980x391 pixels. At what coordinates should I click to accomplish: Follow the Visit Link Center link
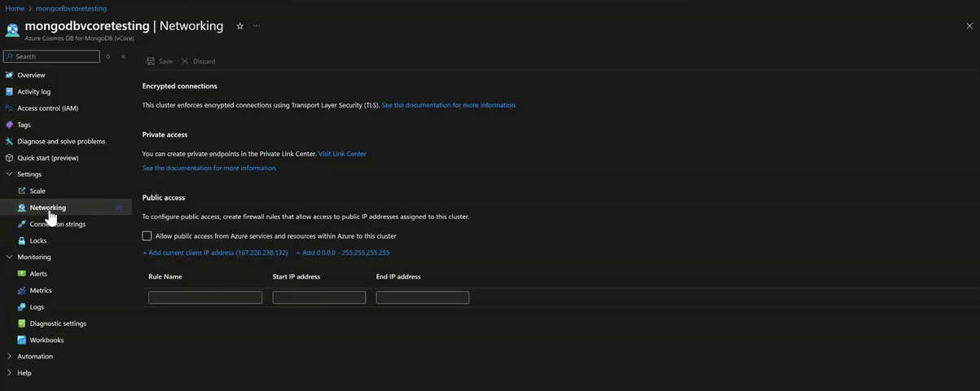(x=342, y=154)
